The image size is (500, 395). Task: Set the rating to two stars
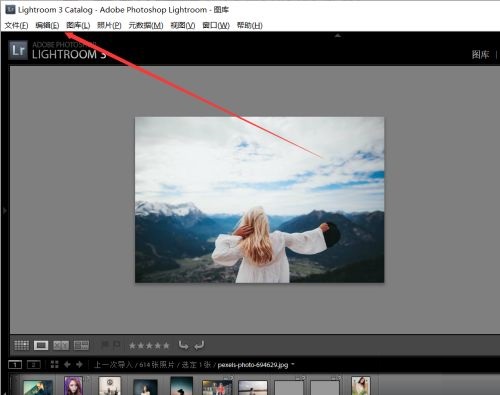(141, 346)
